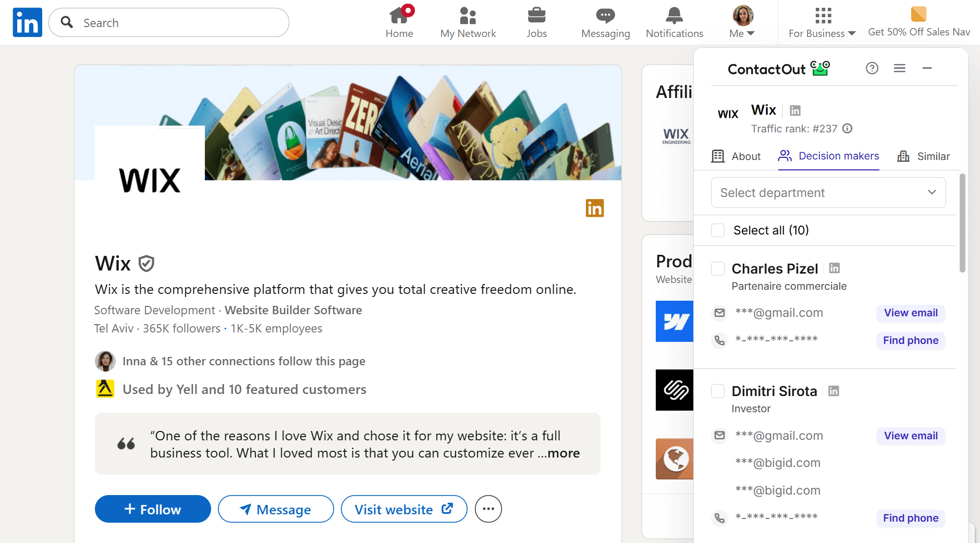Check the Select all (10) checkbox
The width and height of the screenshot is (980, 543).
[x=718, y=230]
